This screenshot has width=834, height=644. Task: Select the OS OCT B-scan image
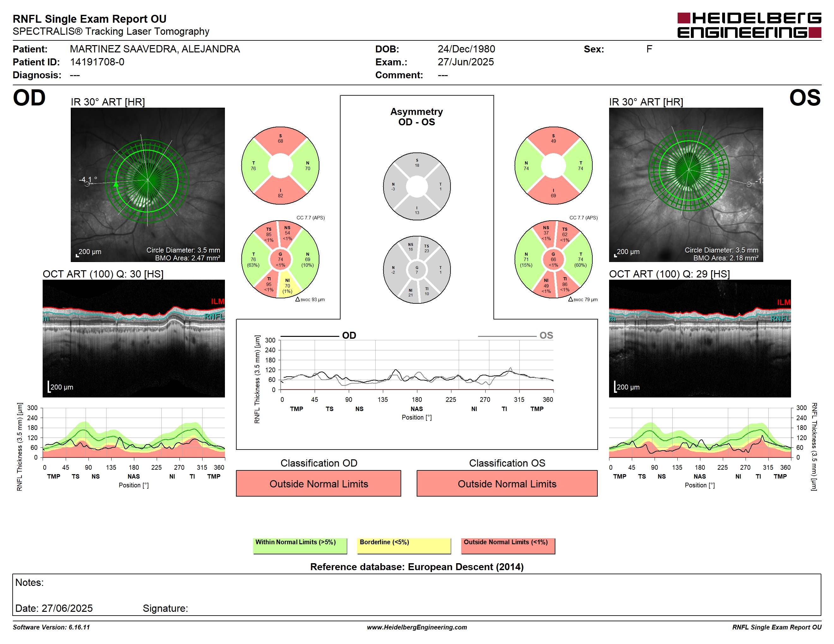point(700,338)
